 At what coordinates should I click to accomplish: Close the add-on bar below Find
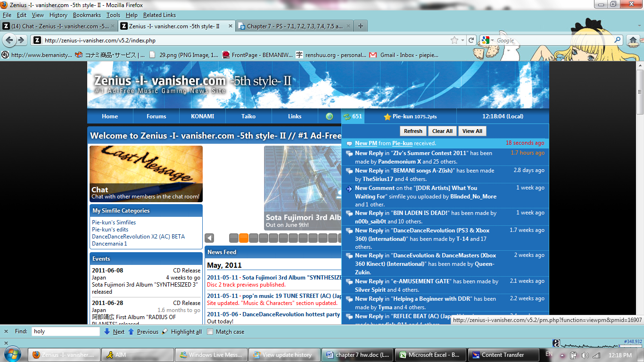(7, 343)
